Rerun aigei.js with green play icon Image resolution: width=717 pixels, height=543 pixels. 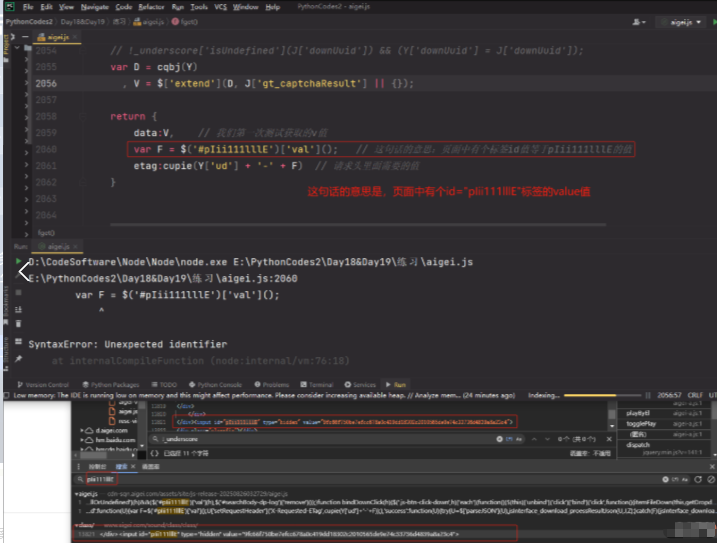coord(18,261)
